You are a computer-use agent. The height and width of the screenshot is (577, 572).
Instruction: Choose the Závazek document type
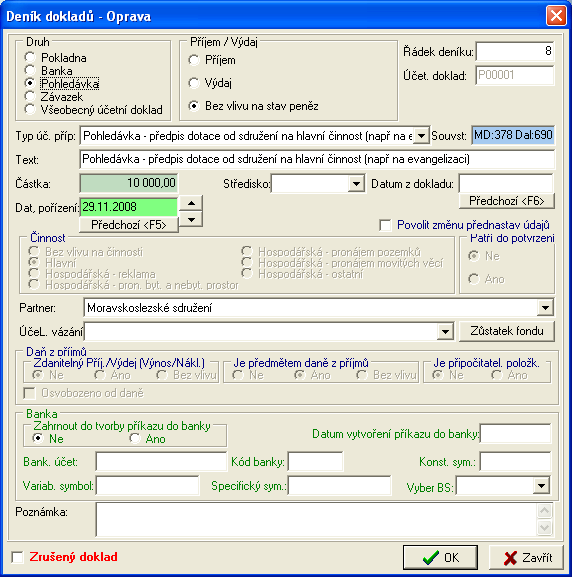30,96
